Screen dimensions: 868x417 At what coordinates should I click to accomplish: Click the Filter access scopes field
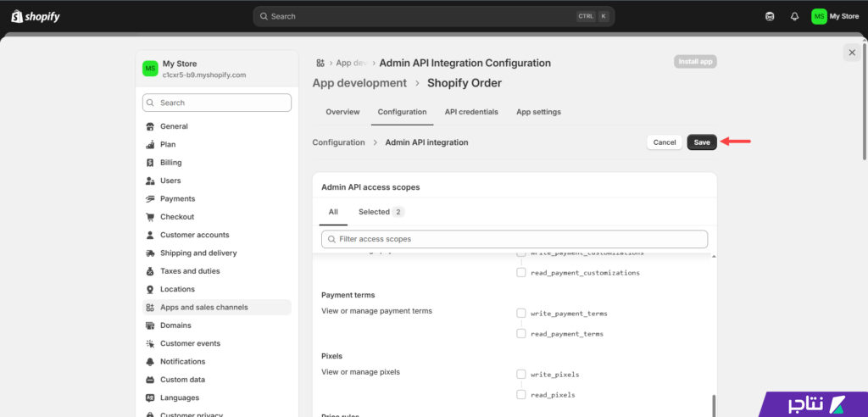(x=515, y=239)
